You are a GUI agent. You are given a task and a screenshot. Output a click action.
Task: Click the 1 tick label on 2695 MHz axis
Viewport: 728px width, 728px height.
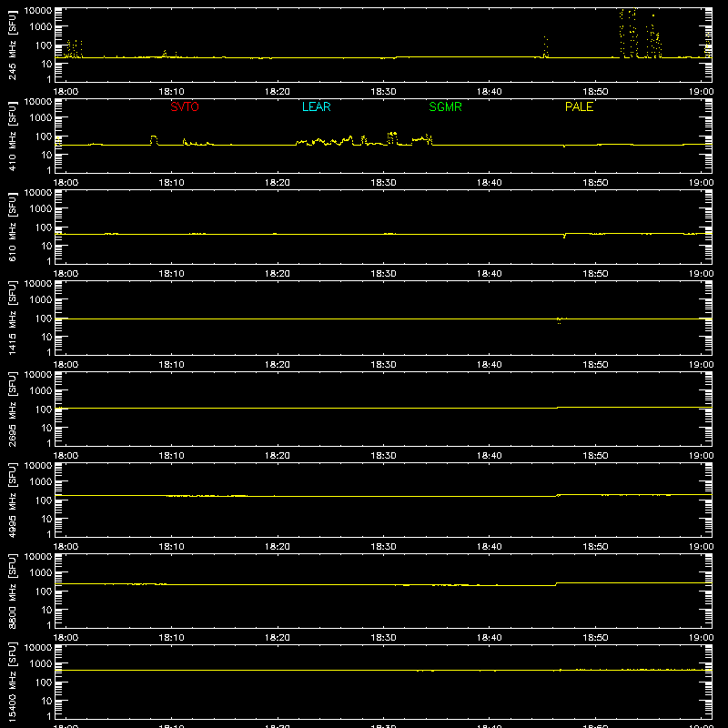49,443
